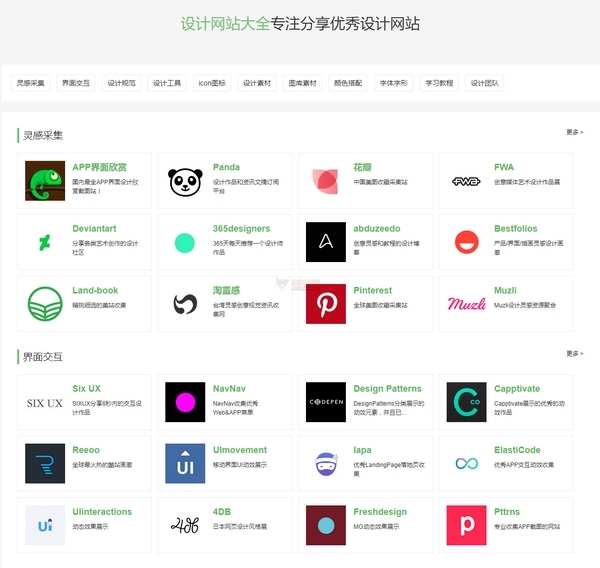Click the black swirl 淘靈感 logo

click(185, 304)
